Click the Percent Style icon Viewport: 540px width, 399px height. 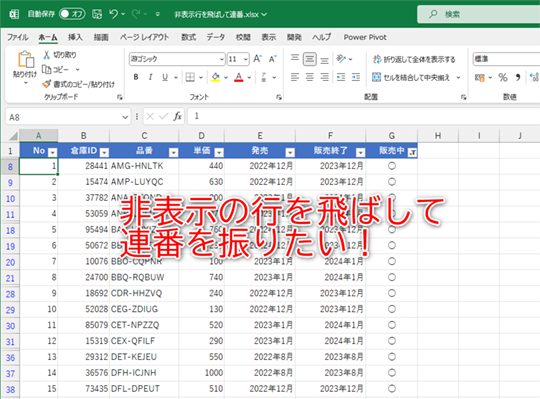pyautogui.click(x=503, y=77)
